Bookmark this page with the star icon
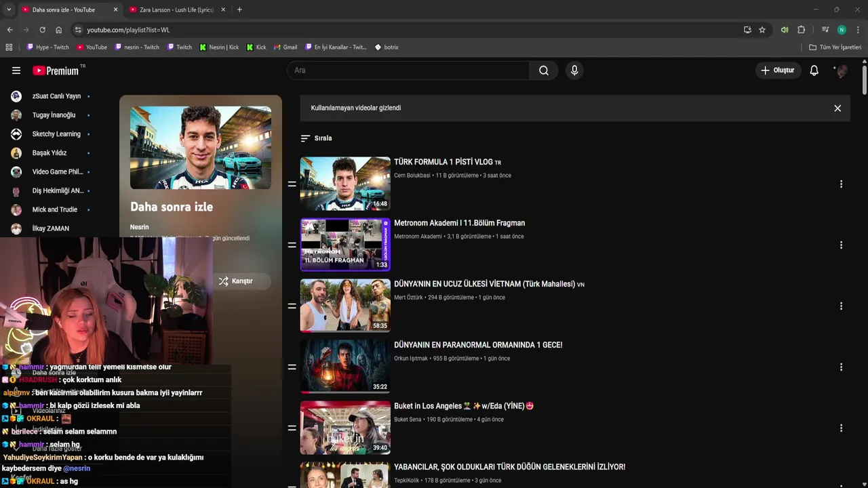 (762, 30)
